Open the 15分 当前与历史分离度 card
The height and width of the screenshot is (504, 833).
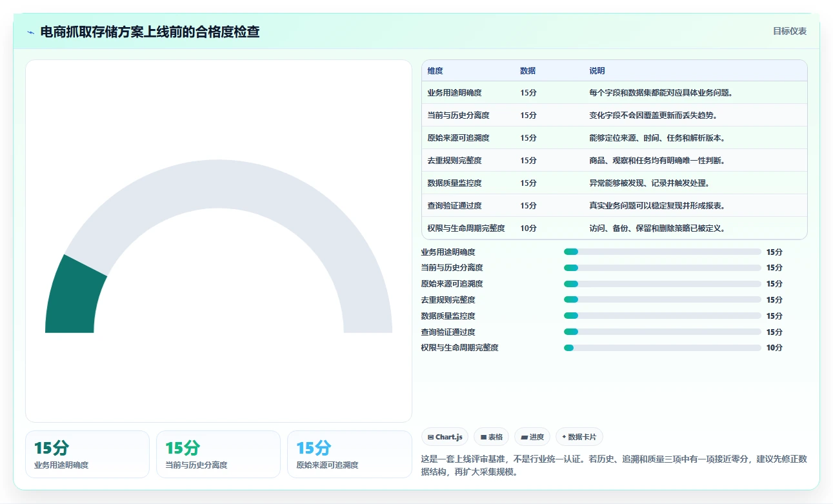tap(218, 454)
